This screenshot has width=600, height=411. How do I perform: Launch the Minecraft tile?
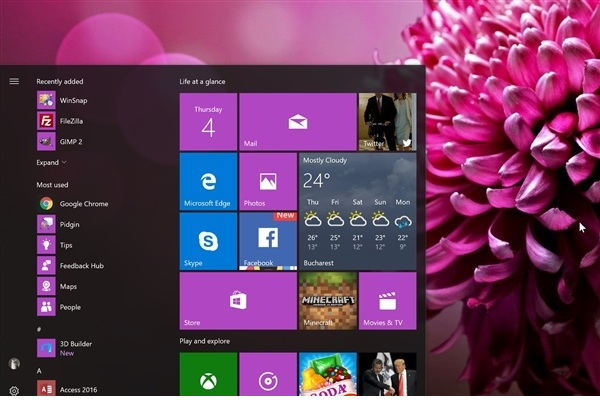pyautogui.click(x=328, y=301)
